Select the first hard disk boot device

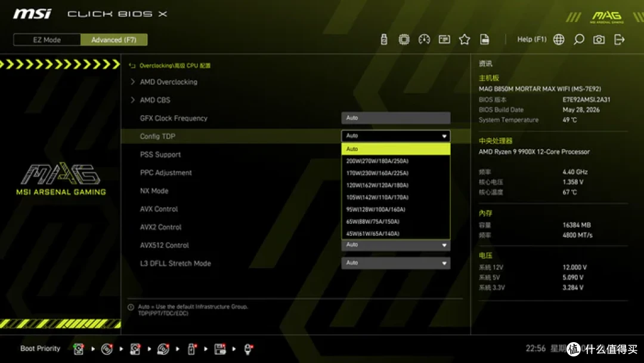point(79,349)
